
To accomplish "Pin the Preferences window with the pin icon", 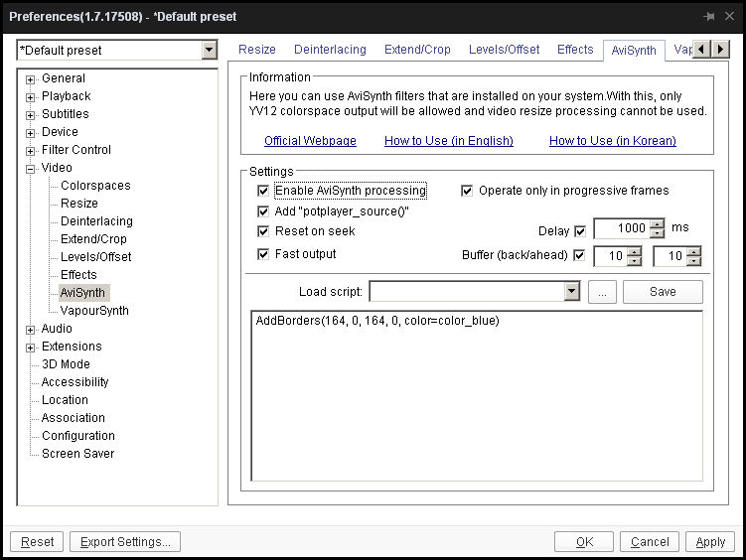I will click(708, 17).
